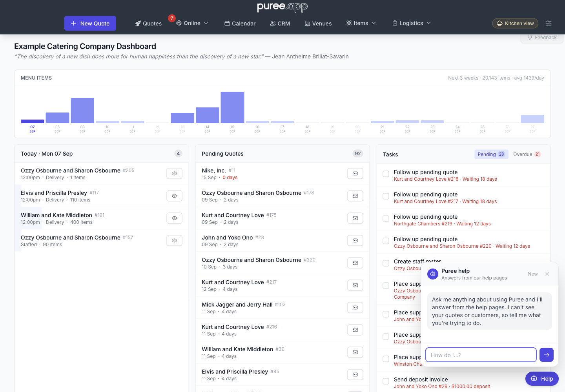Select the 14 Sep menu items bar

(x=208, y=115)
